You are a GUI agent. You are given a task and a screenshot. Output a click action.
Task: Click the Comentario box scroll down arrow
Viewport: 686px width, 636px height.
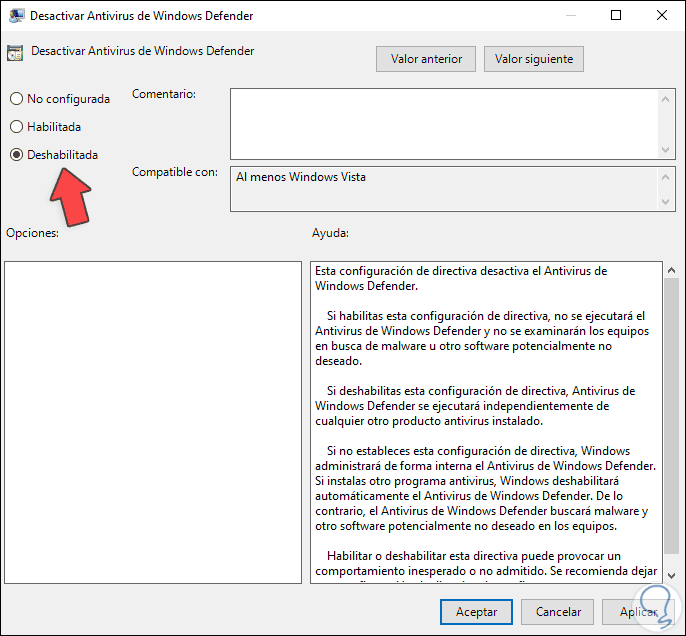(665, 150)
